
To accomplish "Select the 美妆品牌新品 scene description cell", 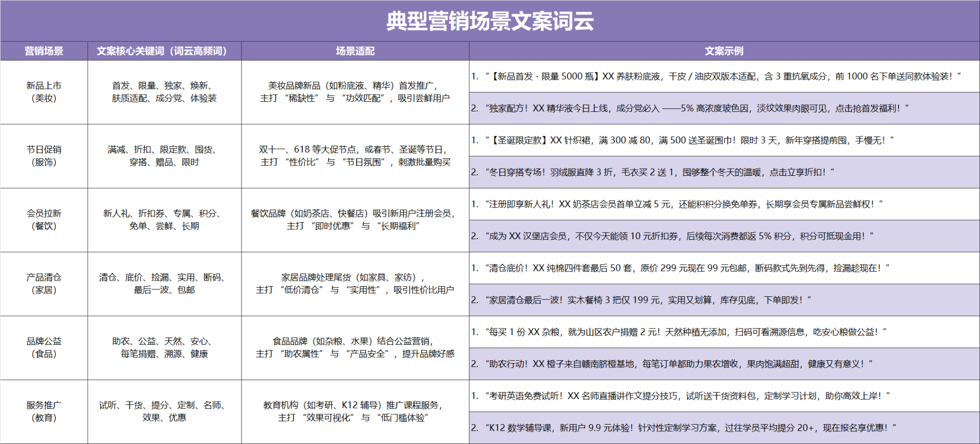I will point(355,92).
